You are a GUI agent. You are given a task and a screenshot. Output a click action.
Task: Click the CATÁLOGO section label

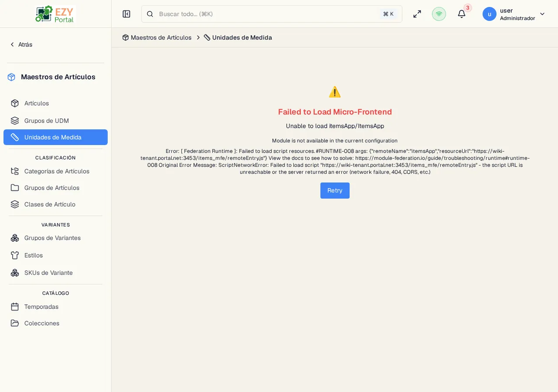click(55, 293)
